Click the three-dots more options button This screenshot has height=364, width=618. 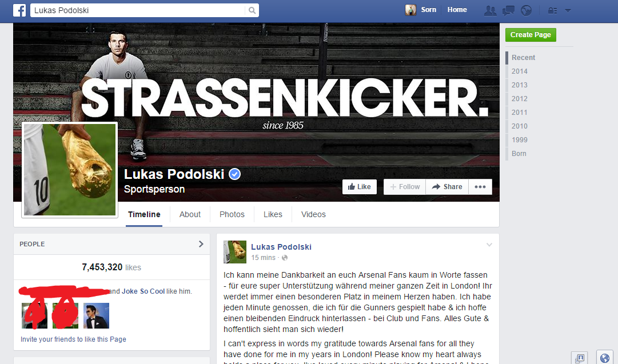pos(480,187)
